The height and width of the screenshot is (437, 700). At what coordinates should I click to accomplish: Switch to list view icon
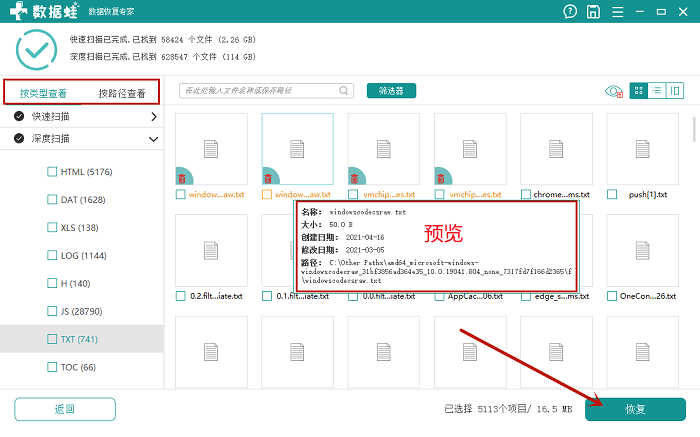coord(657,91)
